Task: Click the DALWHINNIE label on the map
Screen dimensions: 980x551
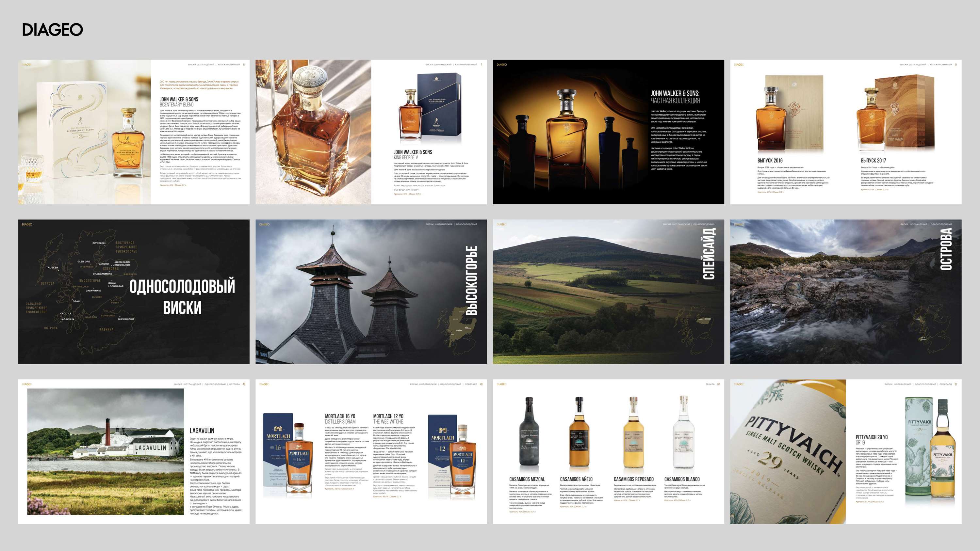Action: coord(93,291)
